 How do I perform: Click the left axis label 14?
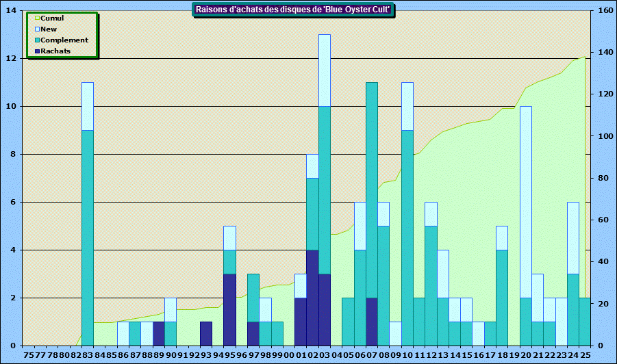[x=12, y=11]
